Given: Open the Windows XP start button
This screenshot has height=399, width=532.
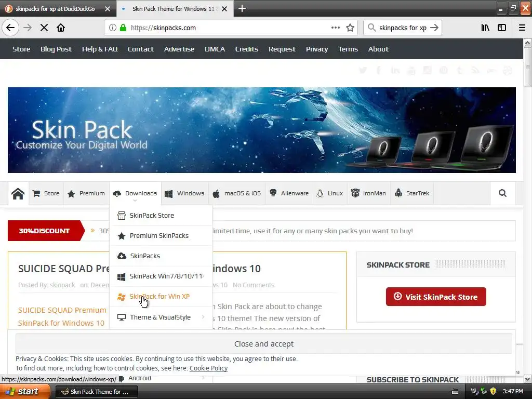Looking at the screenshot, I should click(24, 392).
